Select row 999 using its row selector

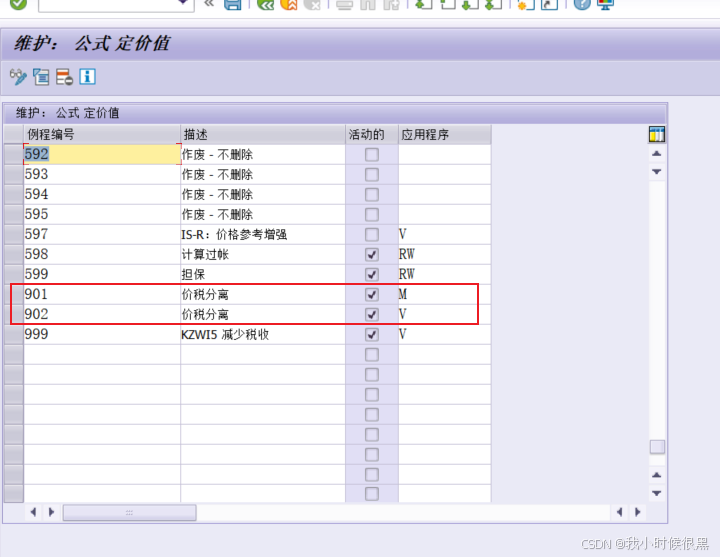coord(14,334)
